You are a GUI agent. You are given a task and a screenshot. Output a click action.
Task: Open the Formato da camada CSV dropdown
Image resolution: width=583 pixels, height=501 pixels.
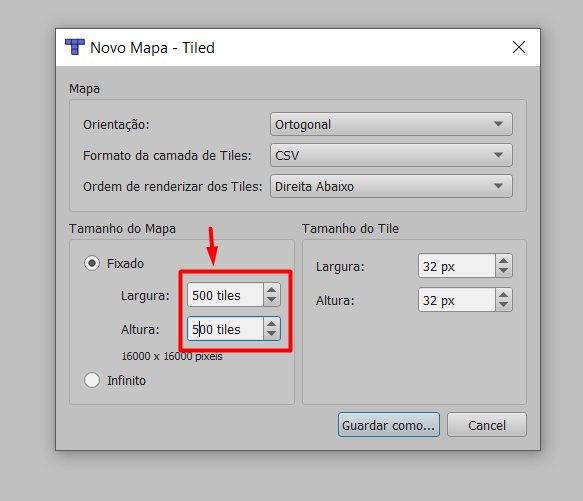coord(391,155)
